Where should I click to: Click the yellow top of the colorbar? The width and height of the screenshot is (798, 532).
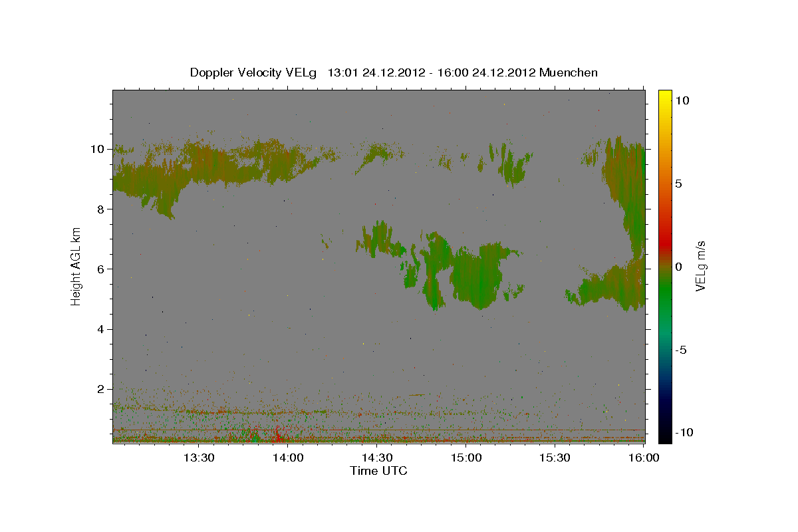(665, 96)
